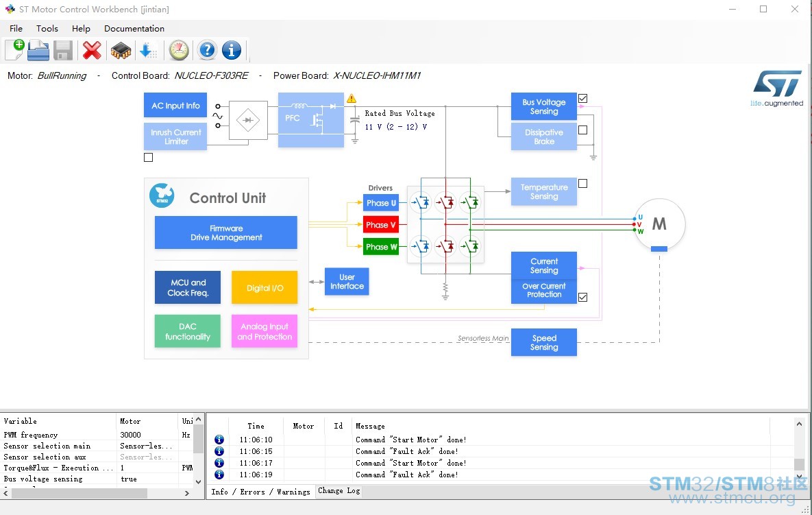Click the PFC warning triangle icon

pyautogui.click(x=352, y=99)
